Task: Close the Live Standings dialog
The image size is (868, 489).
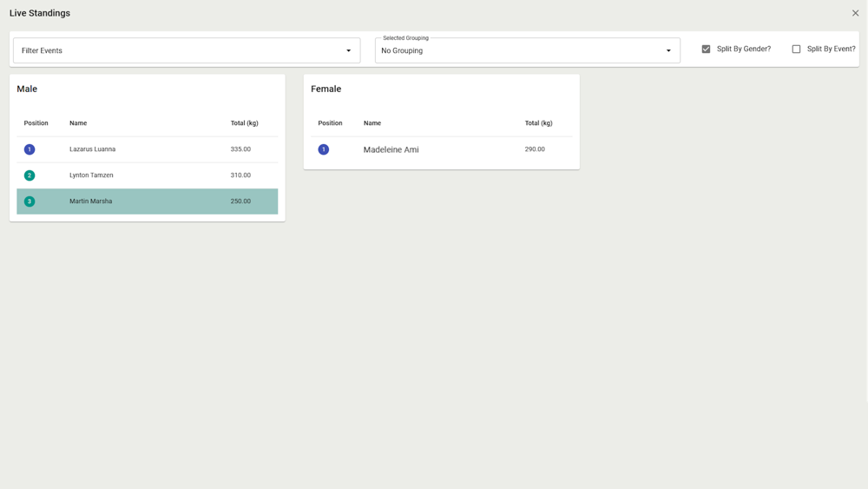Action: pos(855,13)
